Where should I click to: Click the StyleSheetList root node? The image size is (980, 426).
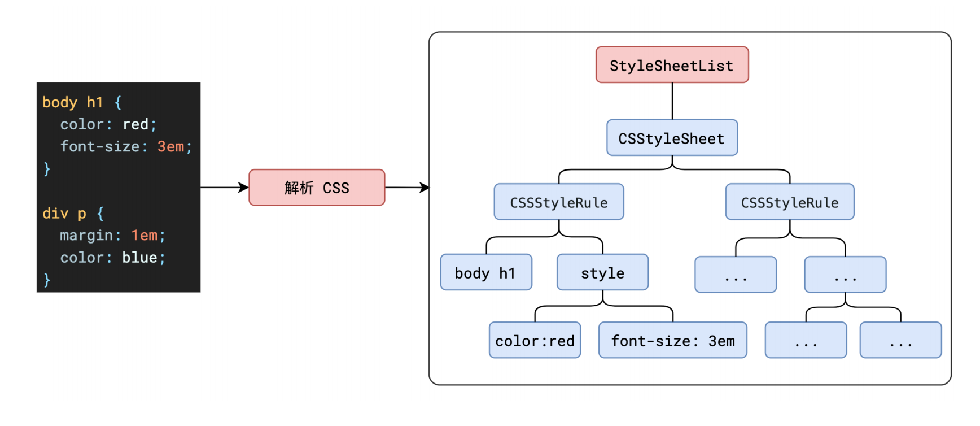(672, 65)
